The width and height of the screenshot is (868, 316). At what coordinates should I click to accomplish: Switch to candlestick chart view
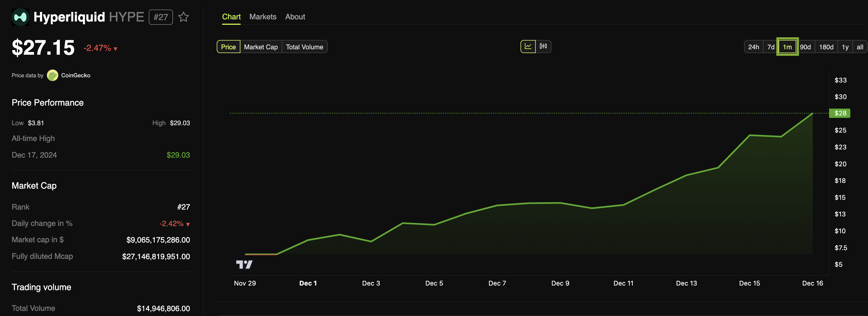pos(543,46)
